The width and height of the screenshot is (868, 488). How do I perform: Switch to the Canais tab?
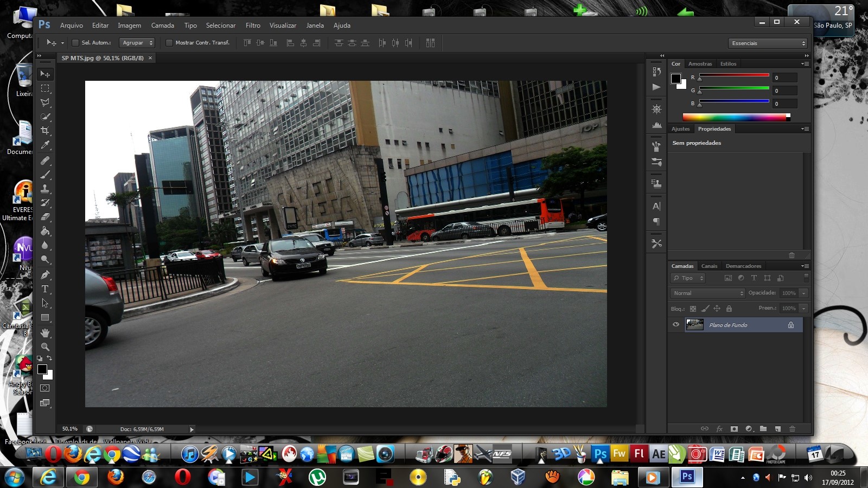click(x=709, y=266)
